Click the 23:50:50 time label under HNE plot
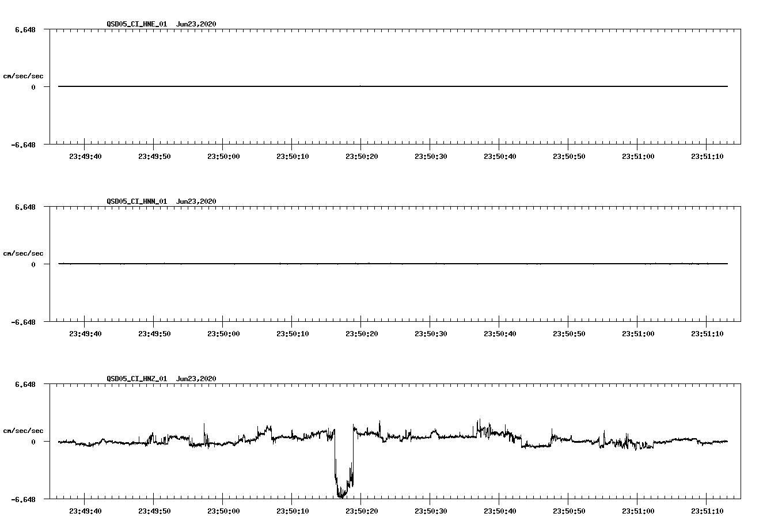782x532 pixels. (569, 157)
